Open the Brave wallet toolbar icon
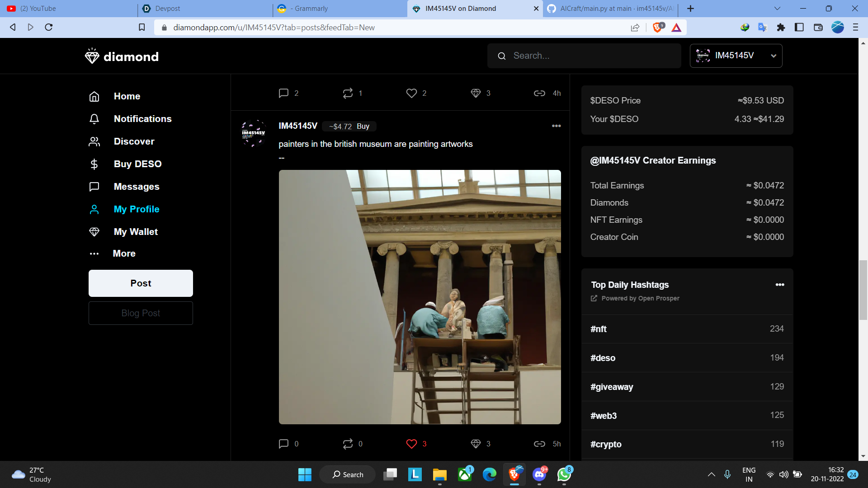 coord(818,28)
